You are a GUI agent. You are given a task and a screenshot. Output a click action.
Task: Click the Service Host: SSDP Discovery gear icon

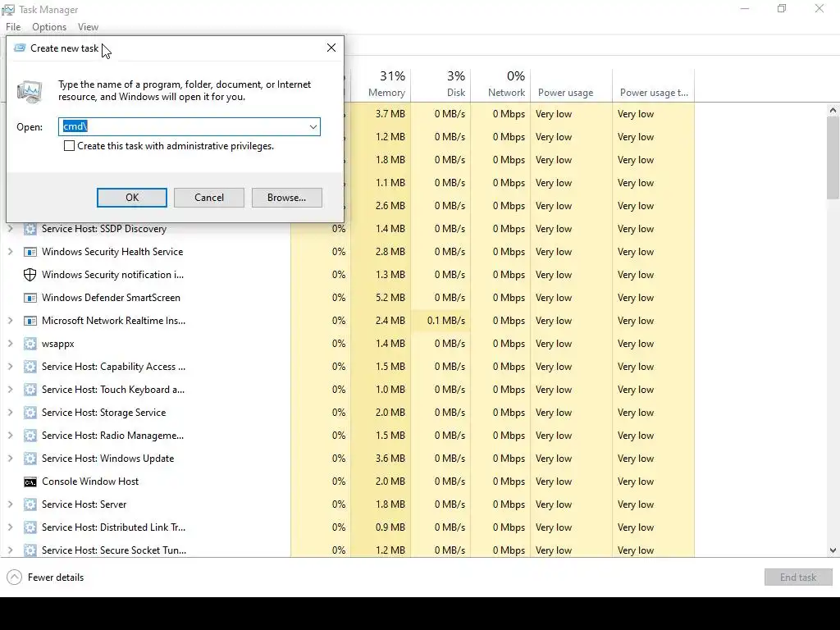coord(30,230)
